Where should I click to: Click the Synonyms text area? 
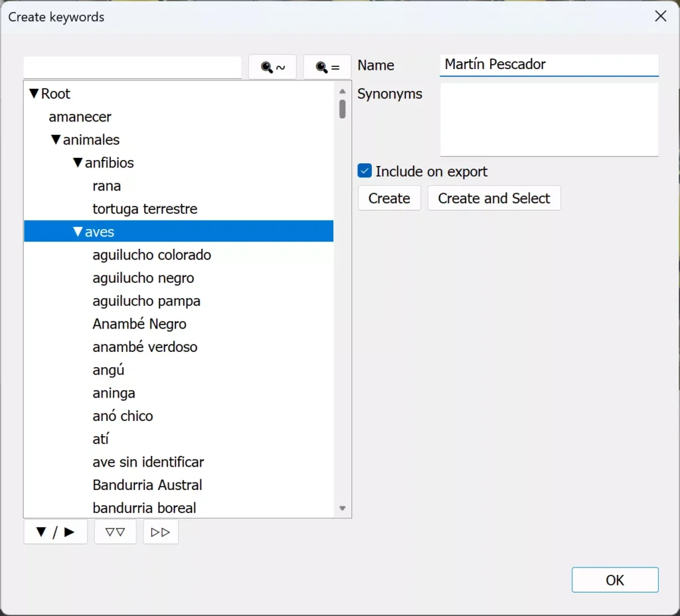(x=549, y=119)
